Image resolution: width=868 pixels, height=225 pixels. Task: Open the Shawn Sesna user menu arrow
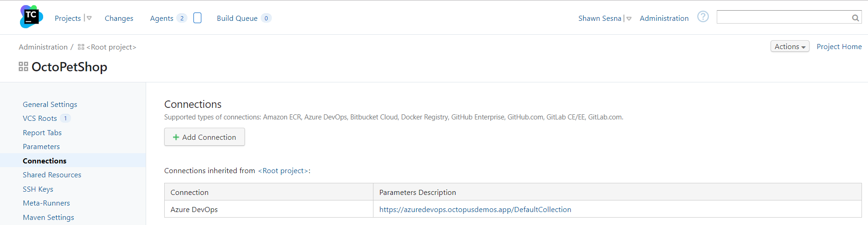coord(629,19)
